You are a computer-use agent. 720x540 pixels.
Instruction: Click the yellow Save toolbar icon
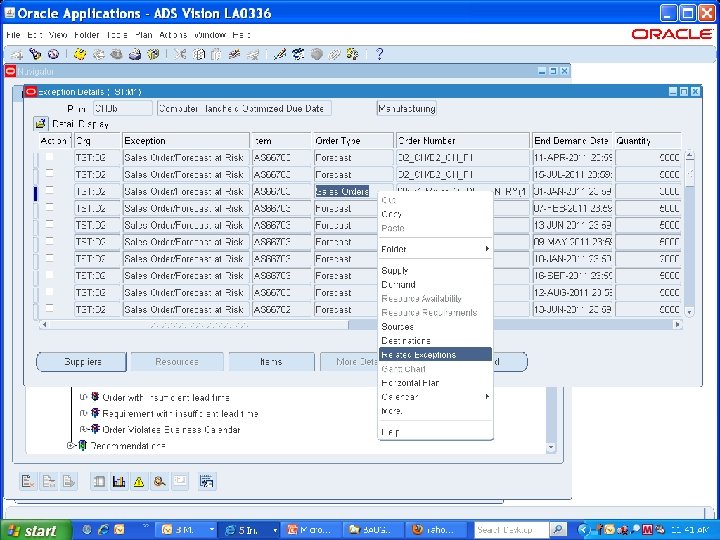coord(80,55)
